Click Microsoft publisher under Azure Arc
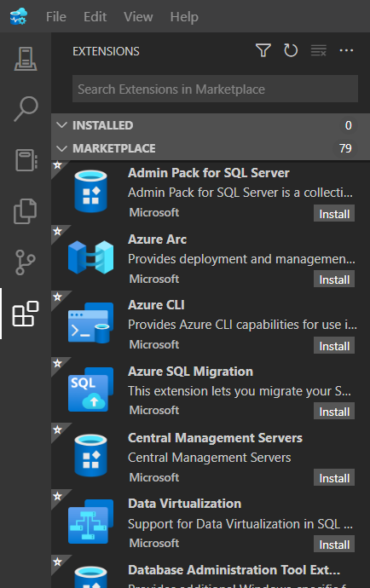Screen dimensions: 370x588 tap(153, 279)
